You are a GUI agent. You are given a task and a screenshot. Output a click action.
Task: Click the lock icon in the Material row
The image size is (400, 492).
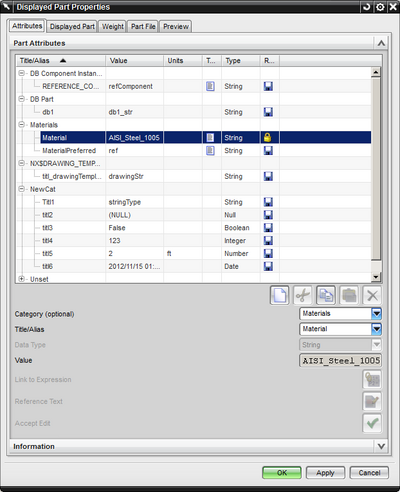click(268, 137)
